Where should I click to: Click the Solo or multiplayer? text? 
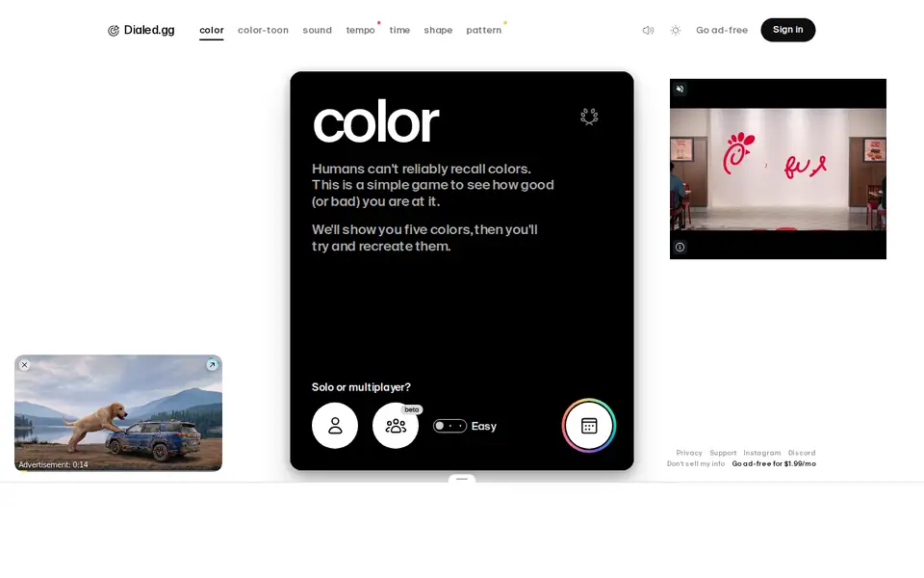pyautogui.click(x=361, y=387)
